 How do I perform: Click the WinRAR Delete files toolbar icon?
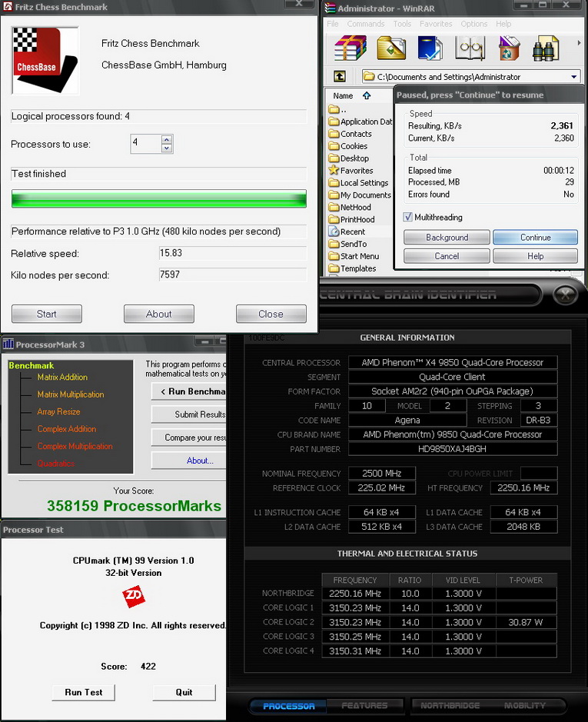pos(509,48)
